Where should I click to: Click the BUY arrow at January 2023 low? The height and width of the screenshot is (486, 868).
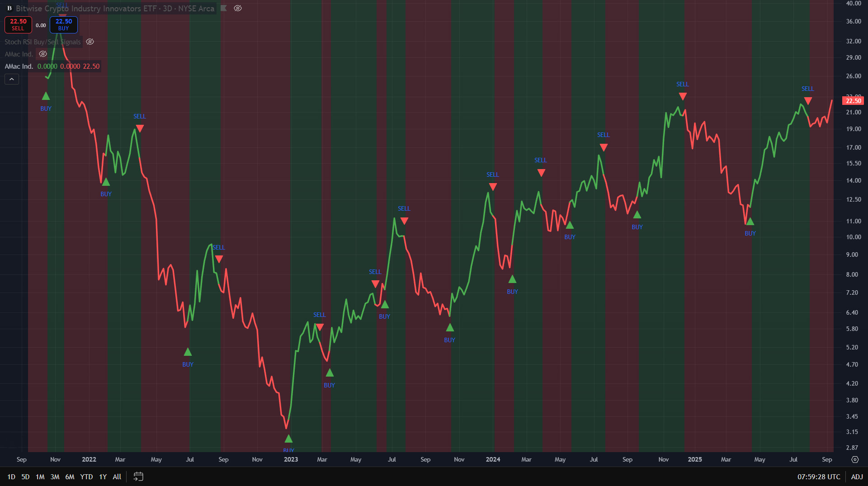(288, 439)
